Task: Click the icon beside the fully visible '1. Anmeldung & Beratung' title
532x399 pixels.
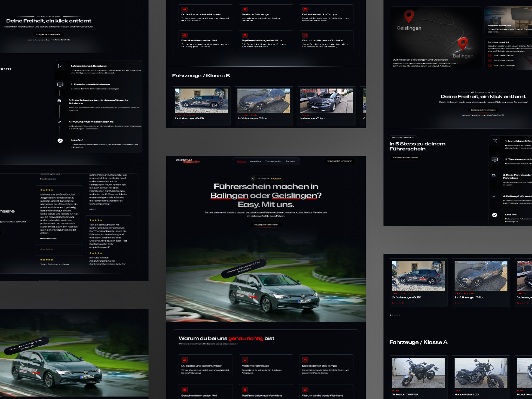Action: click(60, 66)
